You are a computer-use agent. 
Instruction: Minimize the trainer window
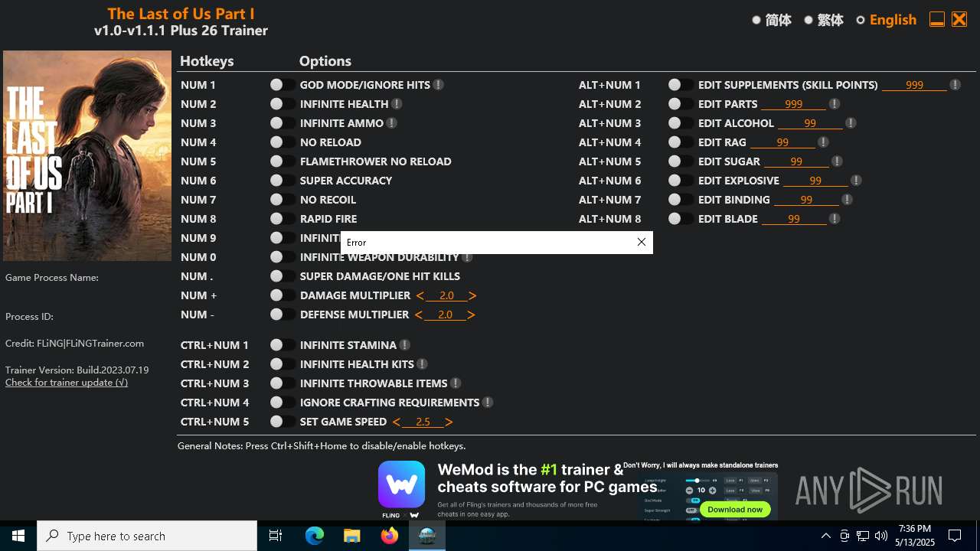pos(936,20)
